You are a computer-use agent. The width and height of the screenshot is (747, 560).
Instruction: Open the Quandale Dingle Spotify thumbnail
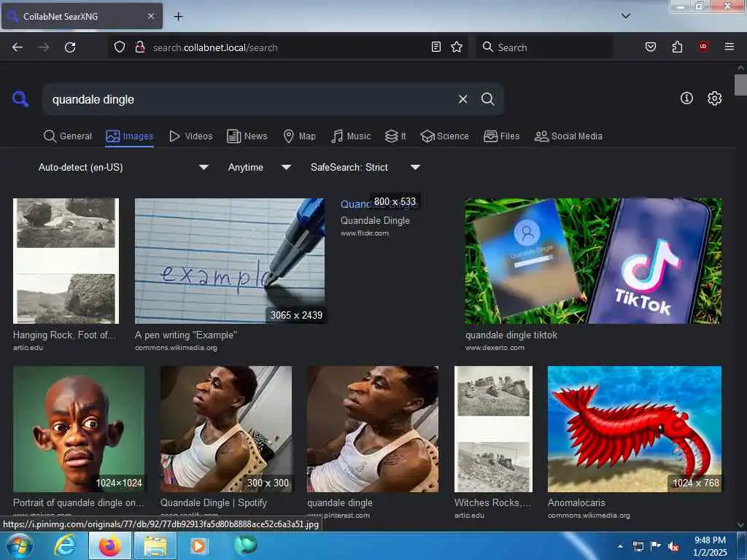click(226, 429)
